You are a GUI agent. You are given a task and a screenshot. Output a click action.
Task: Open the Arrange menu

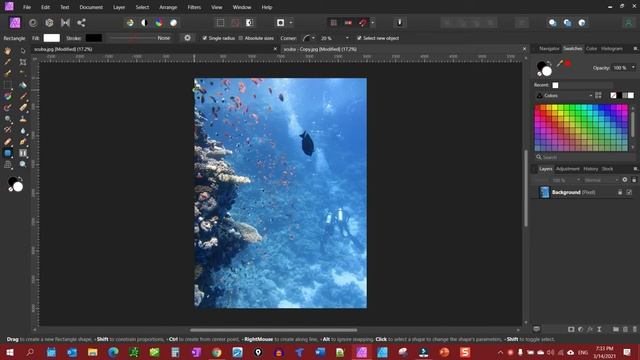click(168, 7)
